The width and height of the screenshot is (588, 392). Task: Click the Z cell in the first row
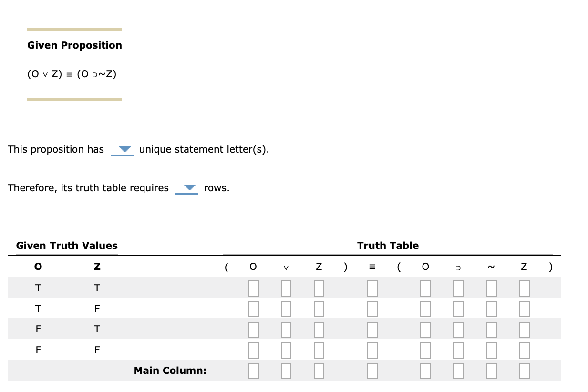pos(318,288)
